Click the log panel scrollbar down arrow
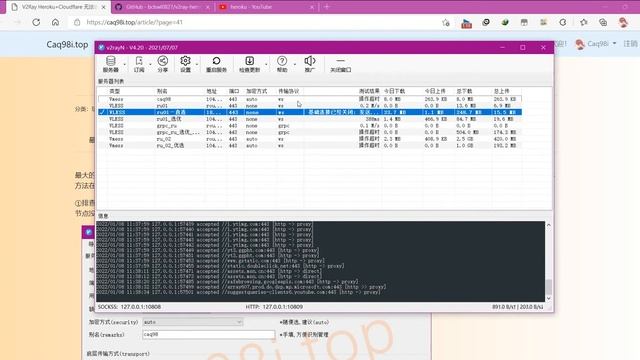 coord(549,298)
